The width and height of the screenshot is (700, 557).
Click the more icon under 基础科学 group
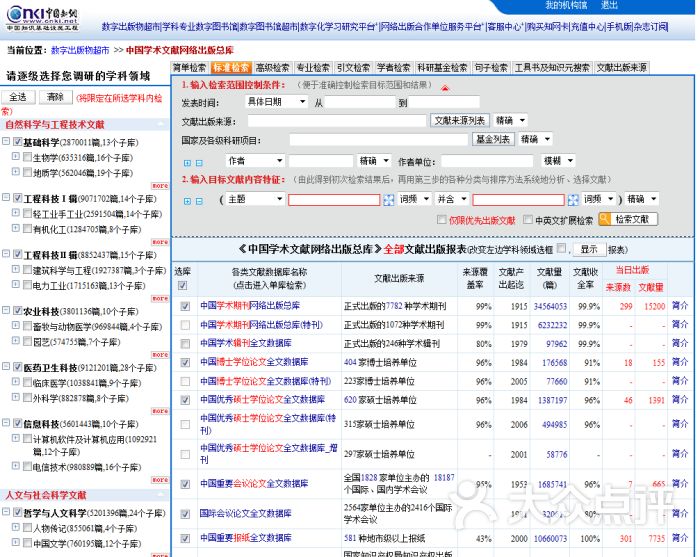(x=160, y=186)
